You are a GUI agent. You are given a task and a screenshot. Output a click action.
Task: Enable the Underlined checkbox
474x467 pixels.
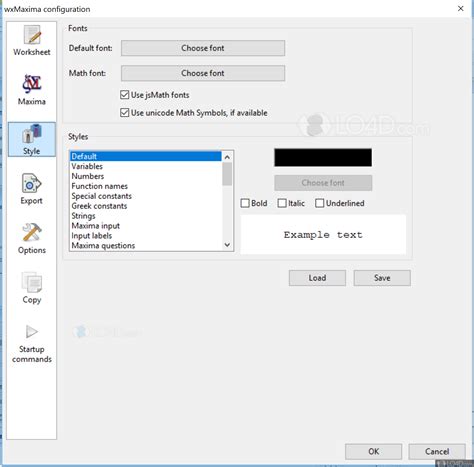[x=320, y=203]
